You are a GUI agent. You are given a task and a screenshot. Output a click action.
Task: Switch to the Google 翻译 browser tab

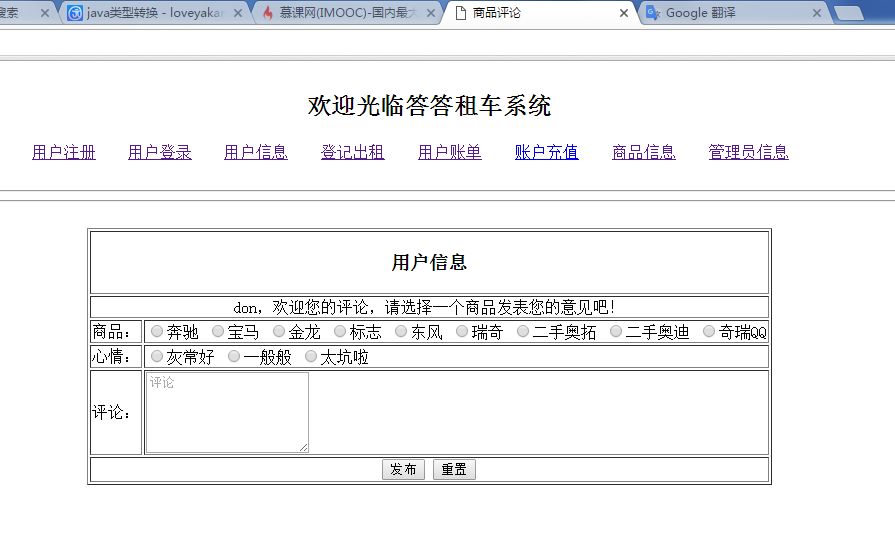(736, 13)
